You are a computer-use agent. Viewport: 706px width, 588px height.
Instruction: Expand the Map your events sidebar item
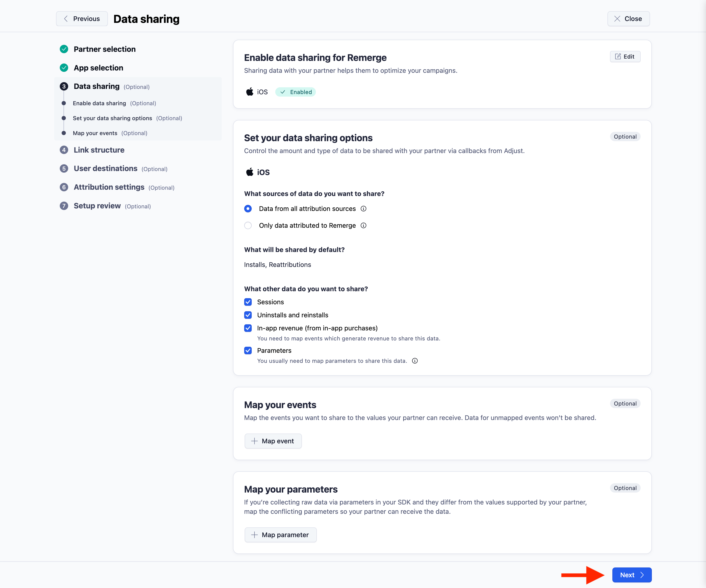click(x=95, y=133)
